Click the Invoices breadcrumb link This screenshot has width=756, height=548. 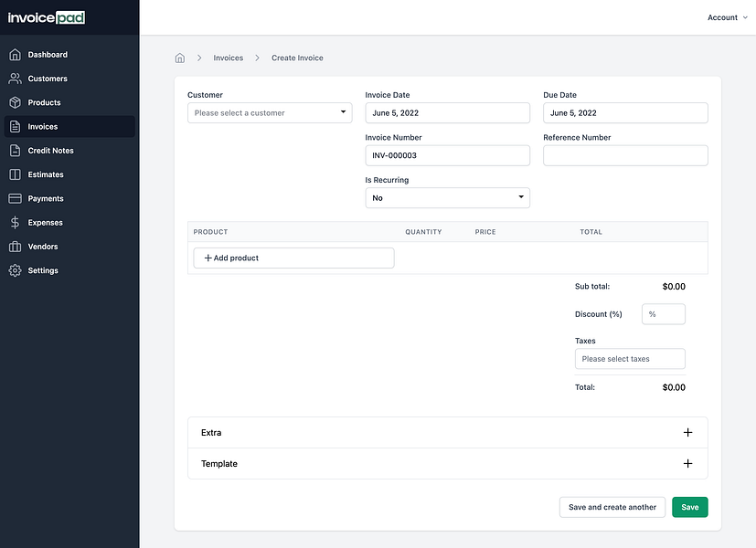(228, 58)
